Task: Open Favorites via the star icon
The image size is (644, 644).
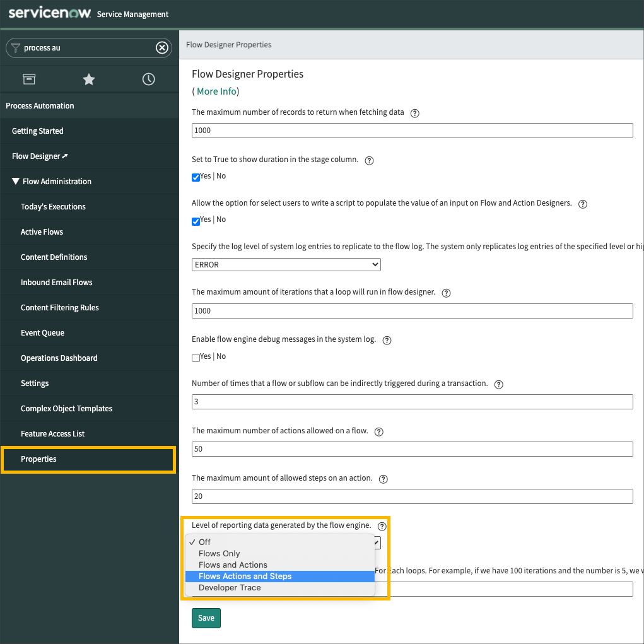Action: tap(88, 79)
